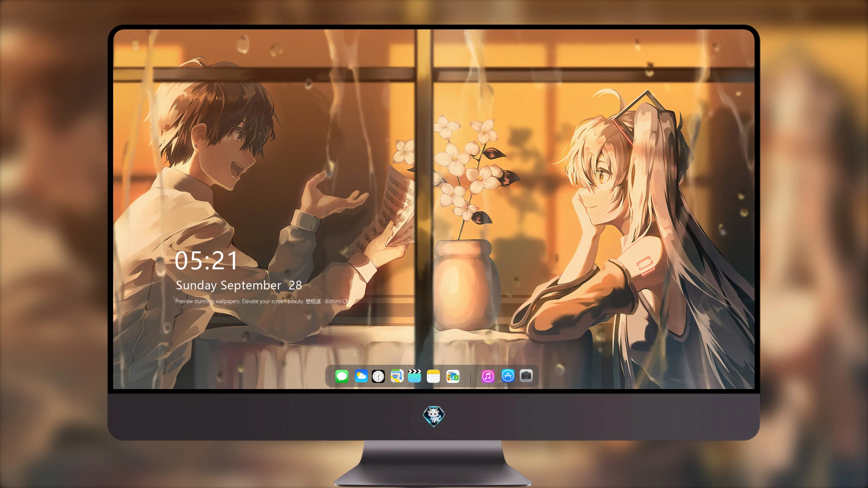Viewport: 868px width, 488px height.
Task: Click the date "Sunday September 28"
Action: (239, 285)
